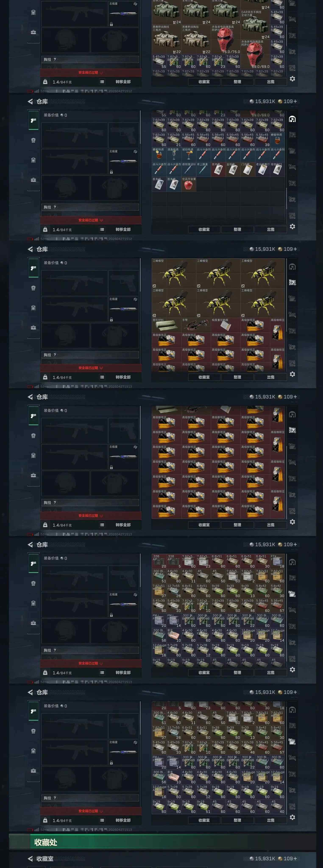
Task: Select red mask with 75.0/75.0 durability
Action: [x=226, y=39]
